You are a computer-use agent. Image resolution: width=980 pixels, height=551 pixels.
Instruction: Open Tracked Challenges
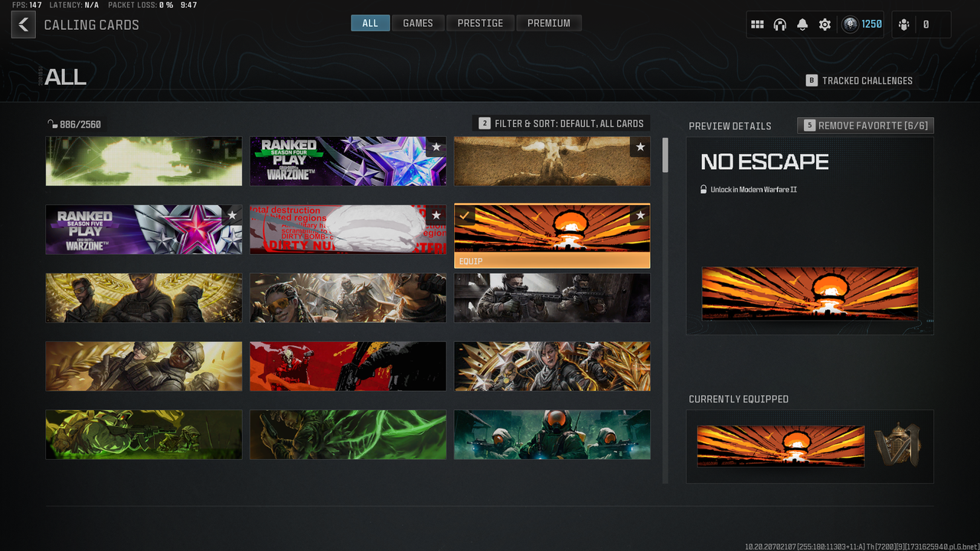click(859, 80)
